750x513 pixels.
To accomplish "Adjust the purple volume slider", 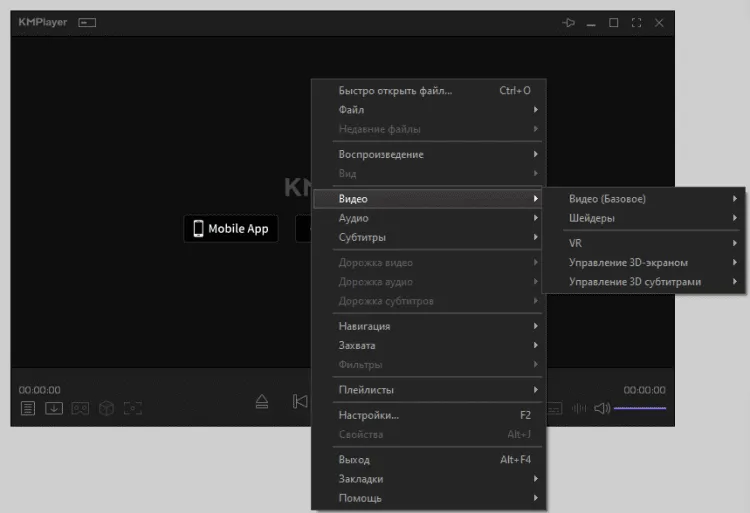I will 640,408.
